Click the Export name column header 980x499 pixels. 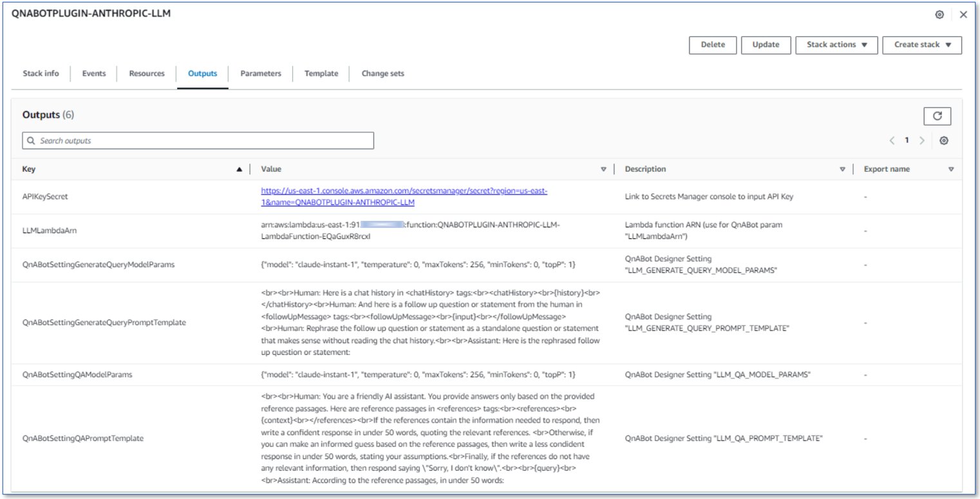pyautogui.click(x=887, y=169)
